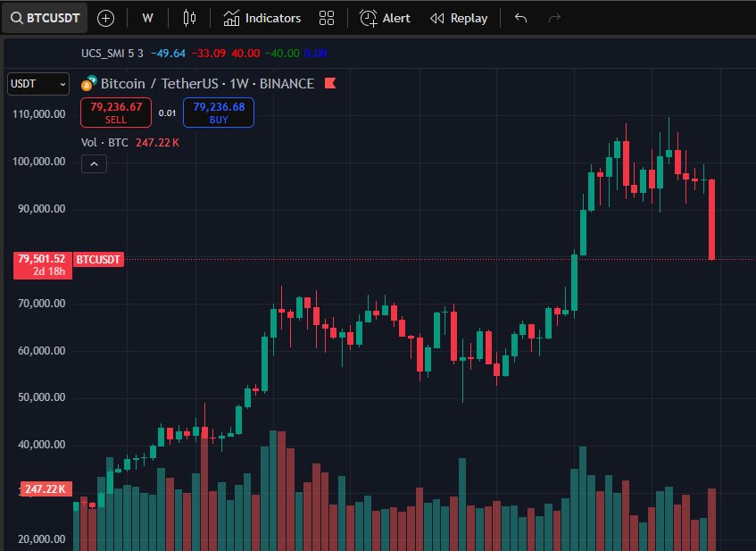Select the UCS_SMI 5 3 indicator label
The image size is (756, 551).
(x=112, y=53)
